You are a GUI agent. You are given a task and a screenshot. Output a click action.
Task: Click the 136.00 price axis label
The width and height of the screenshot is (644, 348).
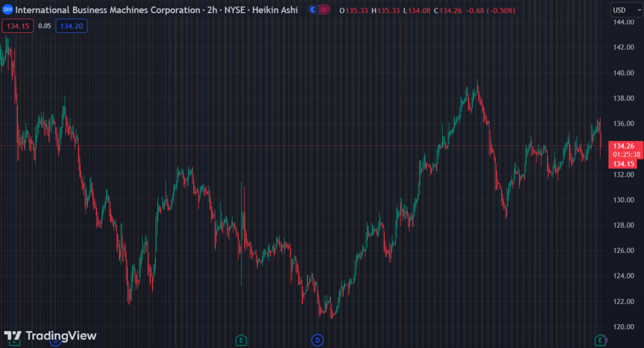pos(623,123)
